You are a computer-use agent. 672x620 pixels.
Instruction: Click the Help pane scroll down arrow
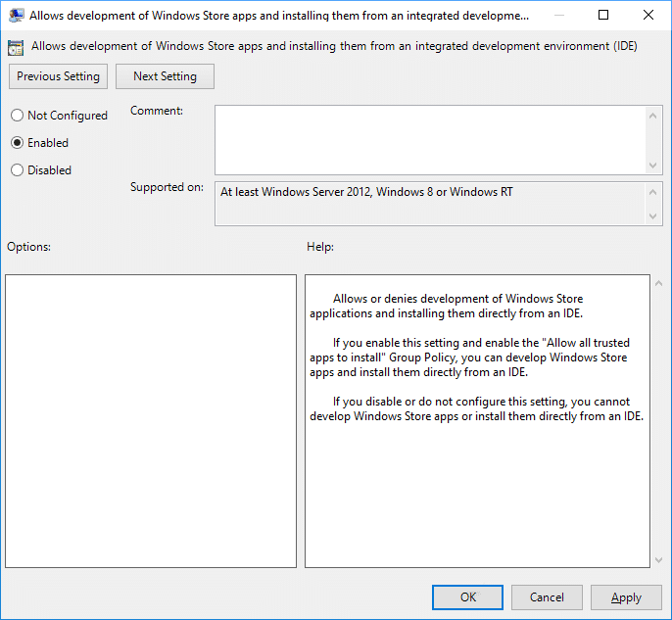click(x=657, y=559)
